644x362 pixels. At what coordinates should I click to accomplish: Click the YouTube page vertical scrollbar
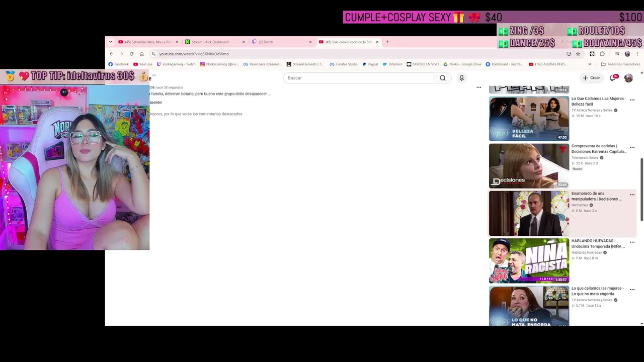[x=641, y=190]
